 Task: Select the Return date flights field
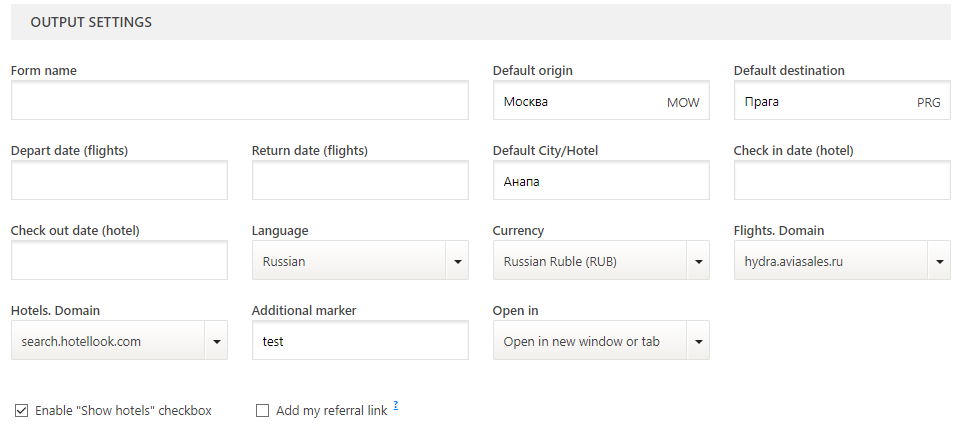pos(360,180)
